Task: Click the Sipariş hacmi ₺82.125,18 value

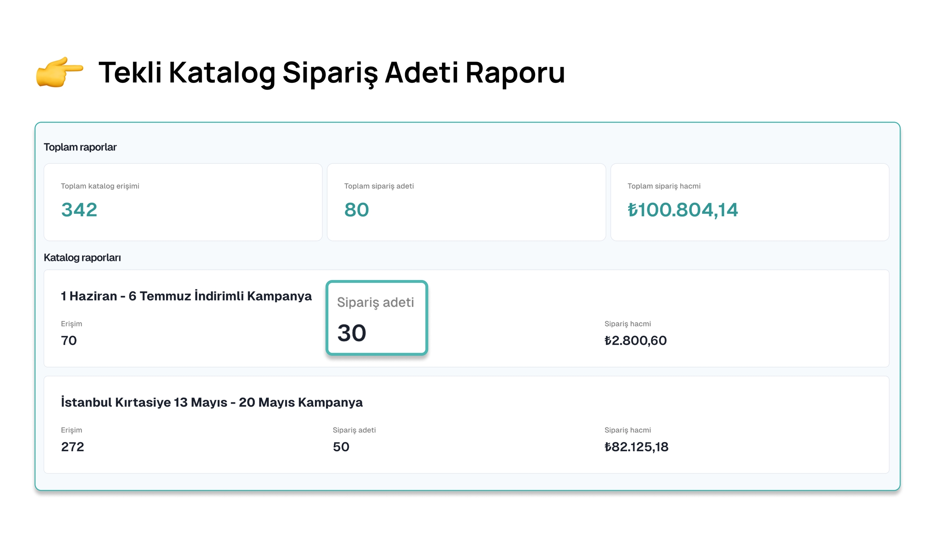Action: tap(636, 447)
